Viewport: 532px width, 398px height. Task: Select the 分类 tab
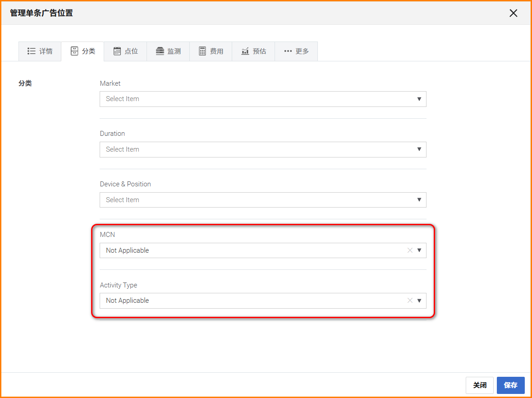(x=83, y=51)
